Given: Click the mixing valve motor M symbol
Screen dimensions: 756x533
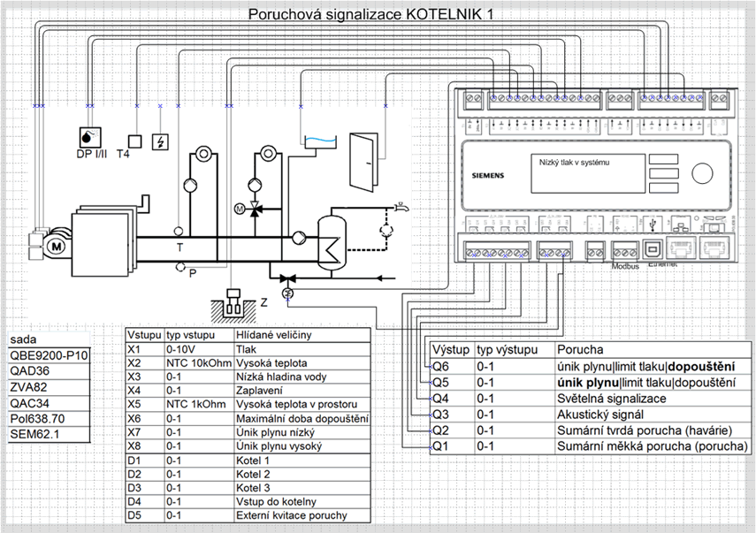Looking at the screenshot, I should [240, 209].
